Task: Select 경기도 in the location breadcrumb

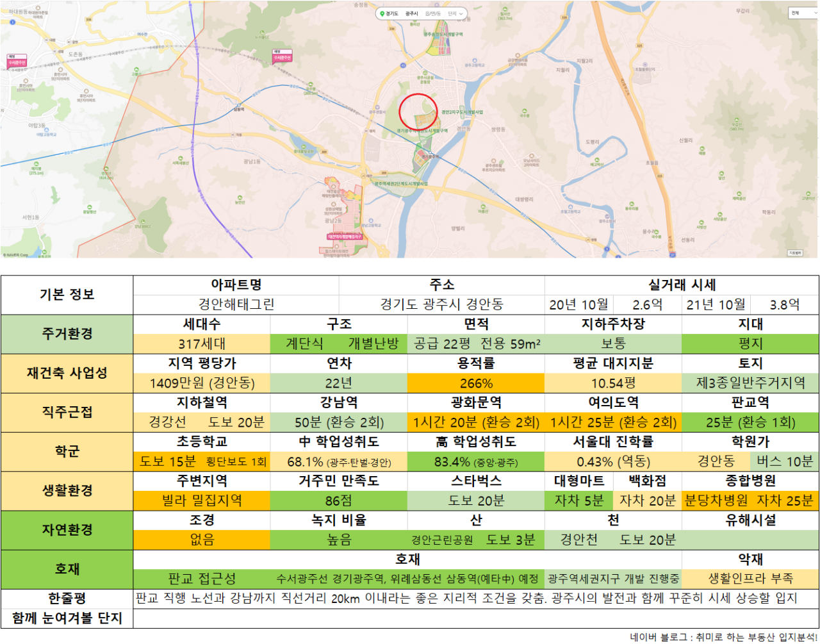Action: (x=391, y=13)
